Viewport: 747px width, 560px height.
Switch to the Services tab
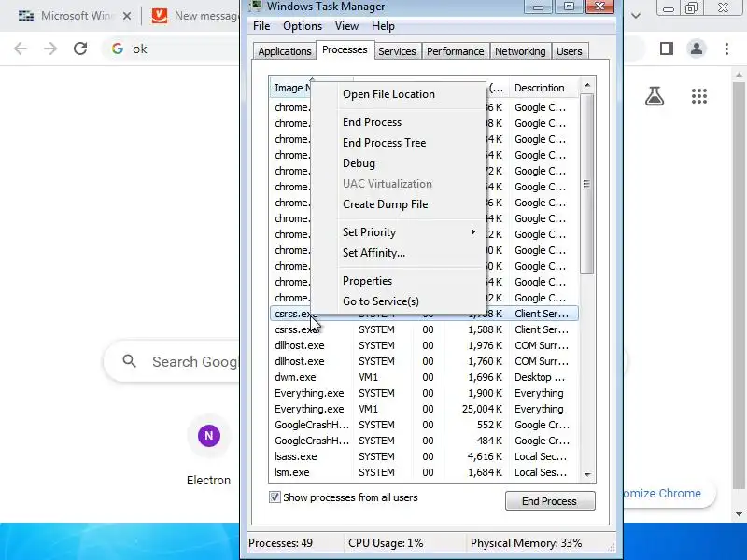coord(397,51)
